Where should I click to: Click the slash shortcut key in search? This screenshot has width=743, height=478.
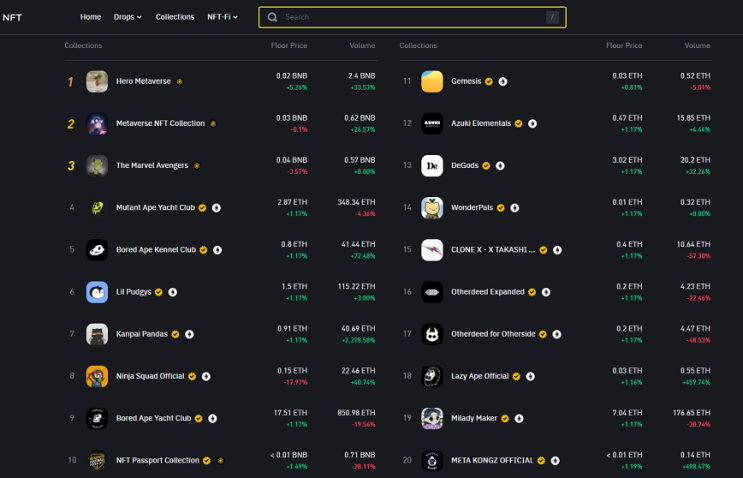[x=552, y=17]
